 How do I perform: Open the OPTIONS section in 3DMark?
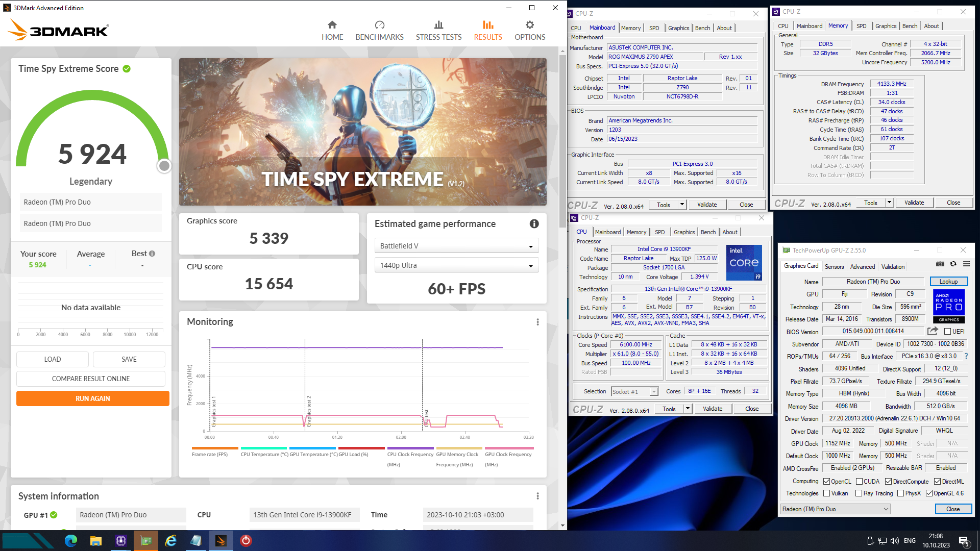tap(530, 31)
